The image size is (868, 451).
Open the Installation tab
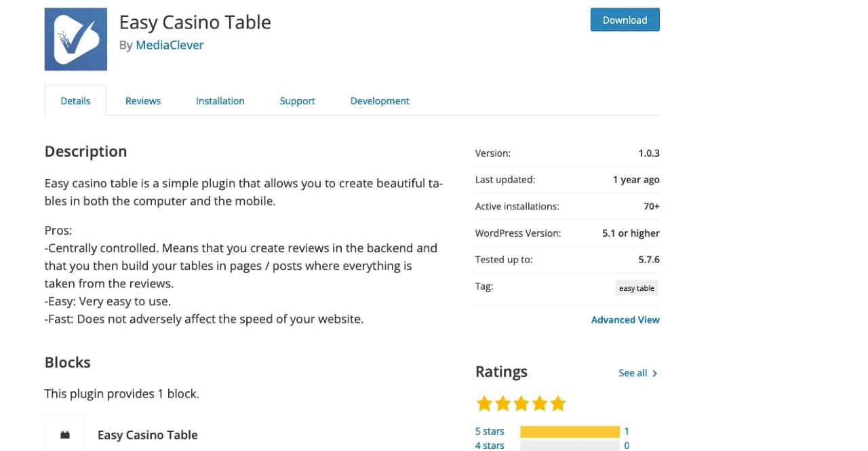(220, 101)
